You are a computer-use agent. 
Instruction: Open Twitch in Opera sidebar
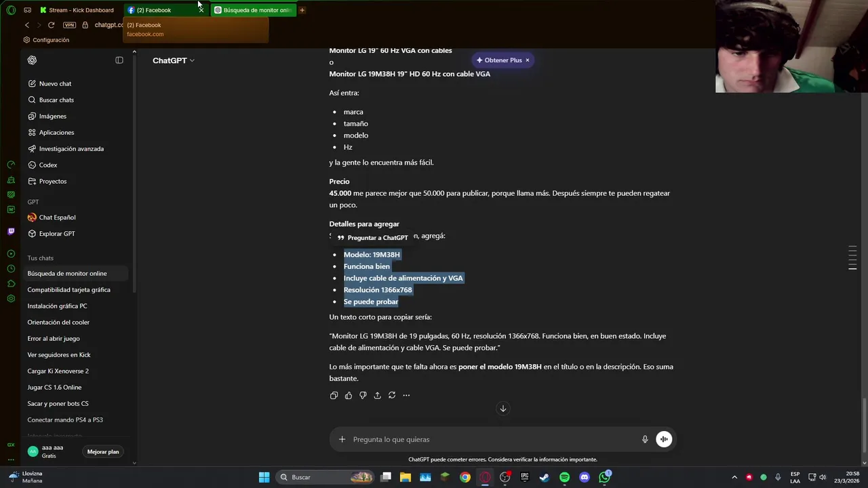[11, 231]
